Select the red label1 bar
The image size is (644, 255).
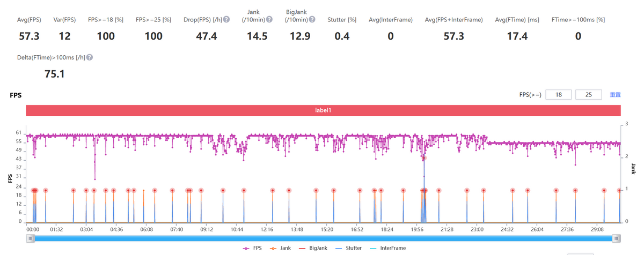point(324,110)
